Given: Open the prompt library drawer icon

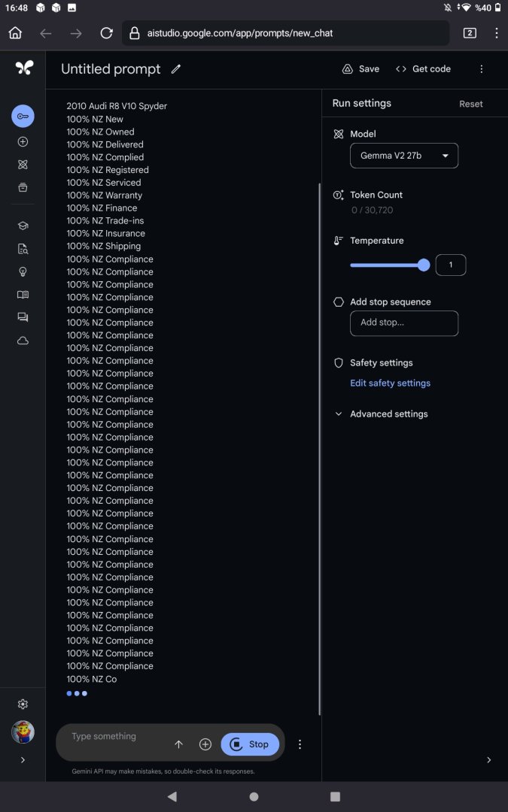Looking at the screenshot, I should (x=23, y=187).
